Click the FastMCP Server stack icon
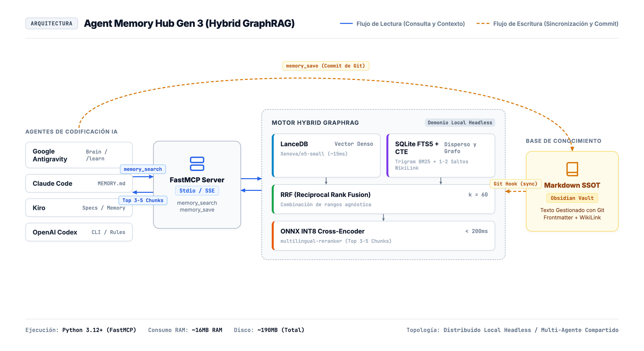Image resolution: width=644 pixels, height=351 pixels. [x=197, y=164]
